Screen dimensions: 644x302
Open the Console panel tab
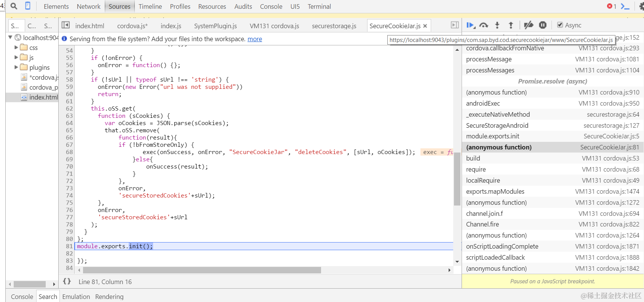[271, 6]
